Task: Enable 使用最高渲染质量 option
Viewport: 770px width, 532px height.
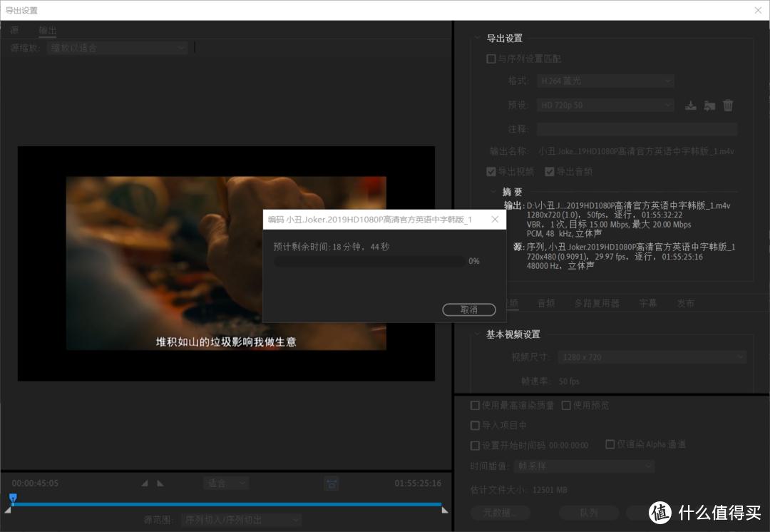Action: click(x=475, y=405)
